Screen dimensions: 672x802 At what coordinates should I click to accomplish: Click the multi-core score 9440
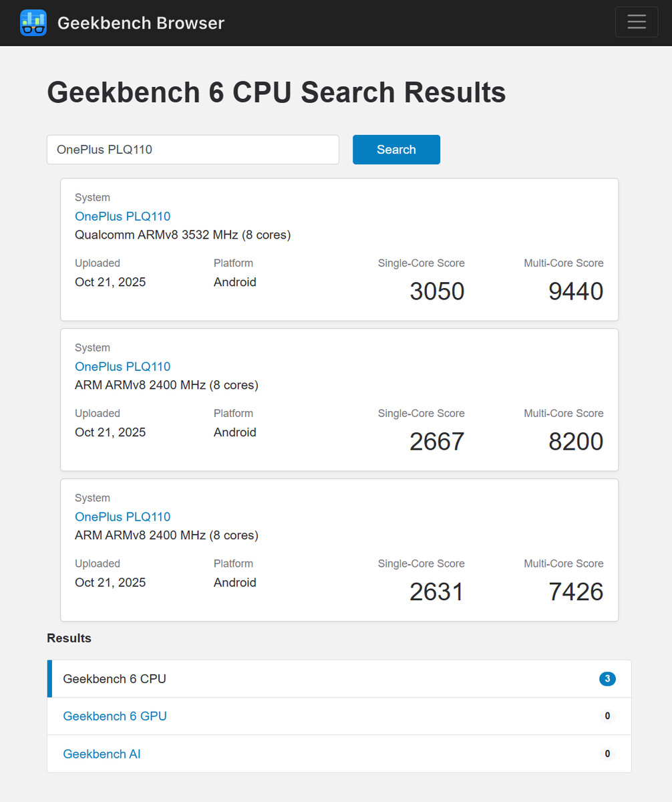click(576, 291)
